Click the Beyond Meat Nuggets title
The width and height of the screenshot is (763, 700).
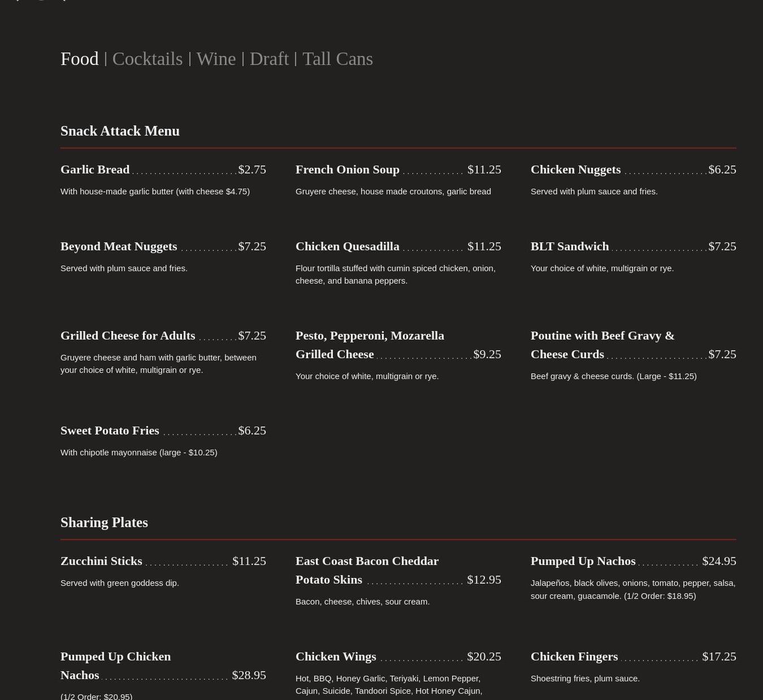coord(119,246)
